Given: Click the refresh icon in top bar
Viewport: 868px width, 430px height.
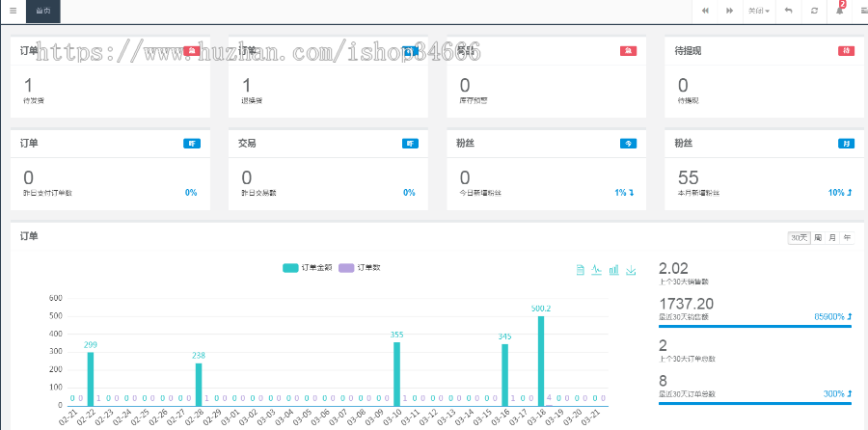Looking at the screenshot, I should tap(814, 11).
